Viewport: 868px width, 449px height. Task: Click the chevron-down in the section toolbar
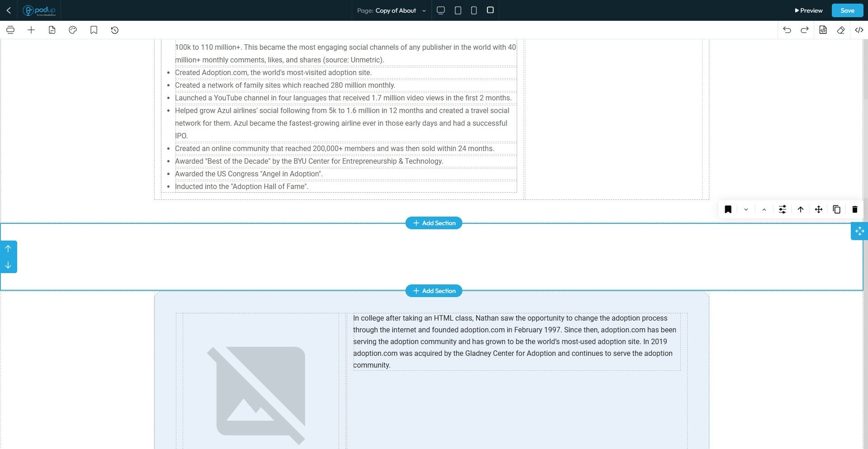point(746,209)
